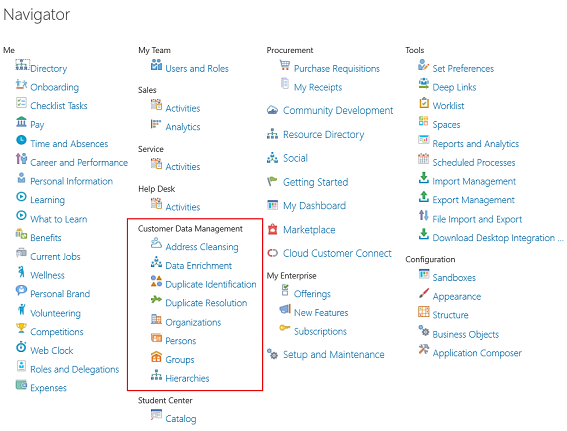567x431 pixels.
Task: Click the Setup and Maintenance gears icon
Action: (x=272, y=354)
